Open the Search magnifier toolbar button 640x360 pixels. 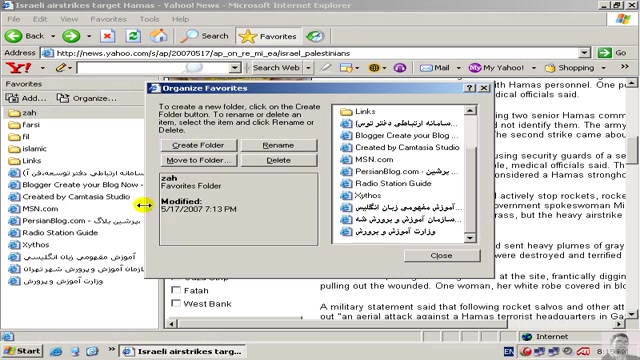click(204, 36)
